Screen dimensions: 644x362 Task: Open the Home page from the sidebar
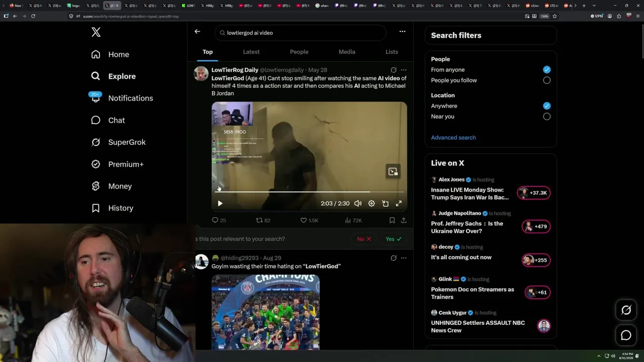coord(110,54)
